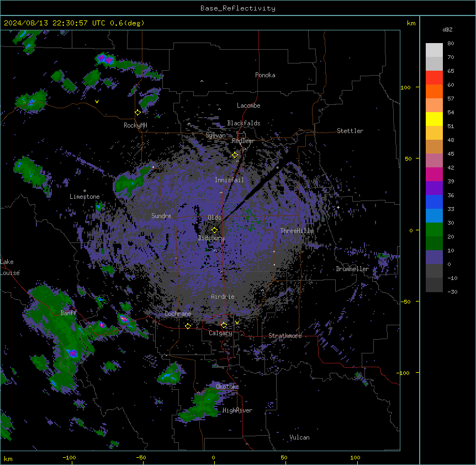This screenshot has height=465, width=476.
Task: Click the Lacombe city label
Action: (248, 105)
